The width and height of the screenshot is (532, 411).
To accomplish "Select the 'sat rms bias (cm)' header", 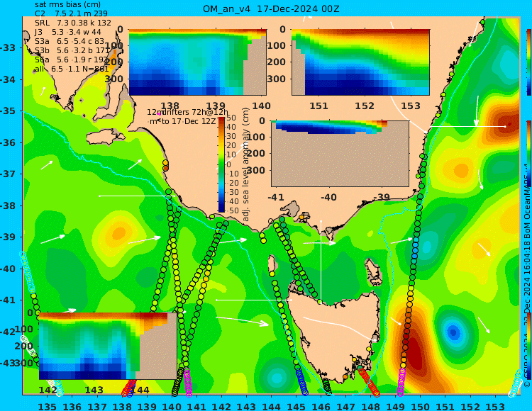I will 67,5.
